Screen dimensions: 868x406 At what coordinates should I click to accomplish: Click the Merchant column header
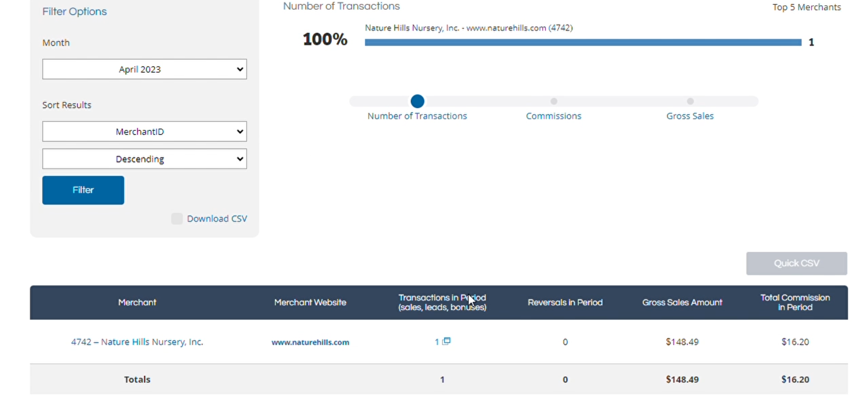137,303
